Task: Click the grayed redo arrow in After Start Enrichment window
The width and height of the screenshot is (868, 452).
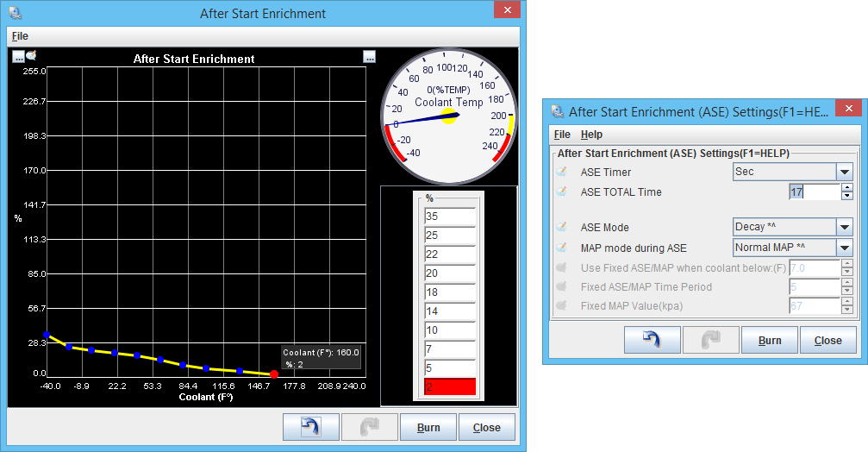Action: [370, 427]
